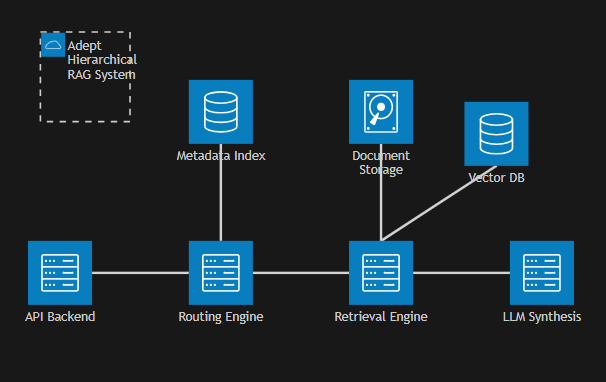This screenshot has width=606, height=382.
Task: Select the Metadata Index database icon
Action: 221,112
